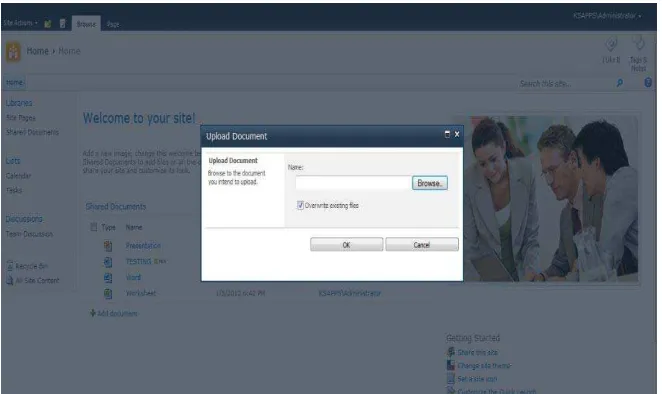Viewport: 662px width, 394px height.
Task: Click Share this site link
Action: pos(478,352)
